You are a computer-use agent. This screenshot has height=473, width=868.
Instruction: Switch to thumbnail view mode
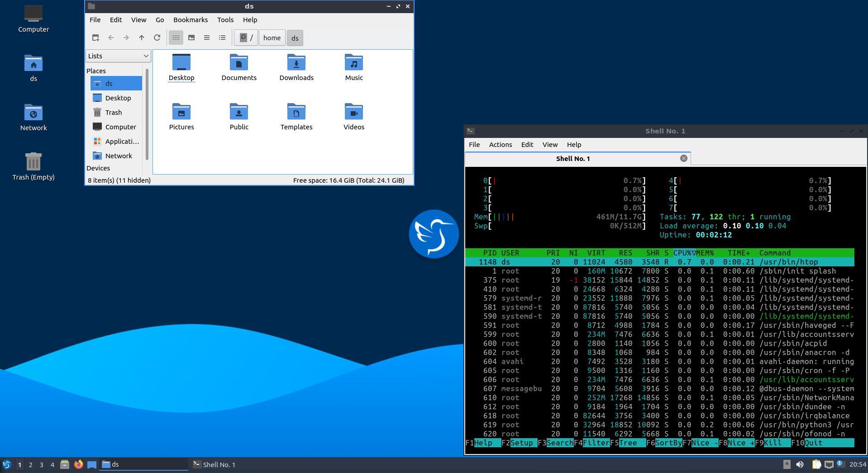[191, 38]
